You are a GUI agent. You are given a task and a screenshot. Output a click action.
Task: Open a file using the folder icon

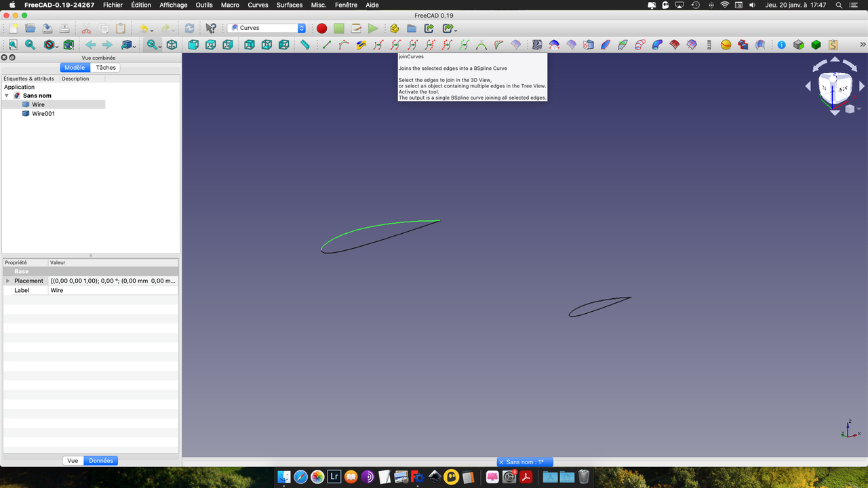coord(31,28)
